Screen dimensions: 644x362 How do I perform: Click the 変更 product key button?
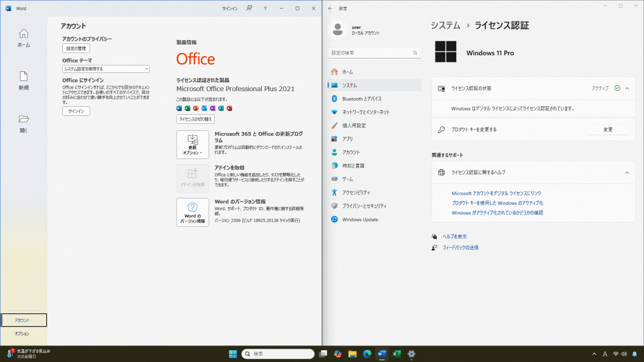pos(608,130)
